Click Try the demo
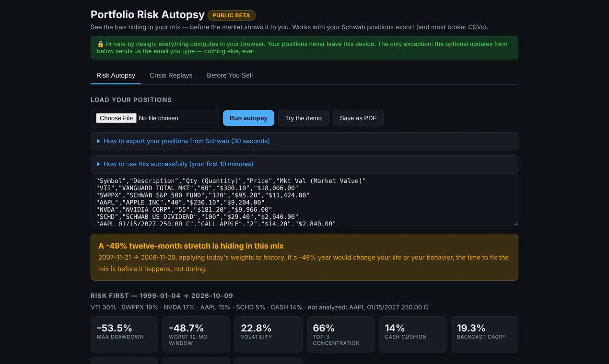 click(x=304, y=118)
